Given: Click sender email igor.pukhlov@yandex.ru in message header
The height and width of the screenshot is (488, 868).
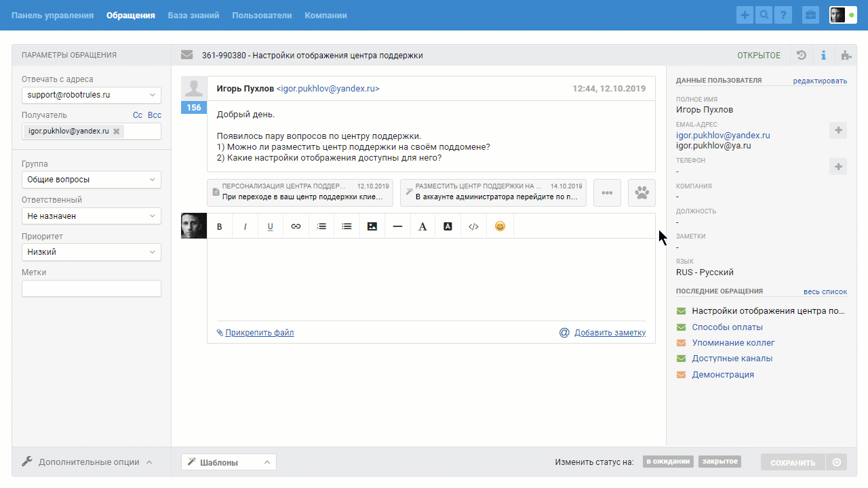Looking at the screenshot, I should tap(328, 89).
